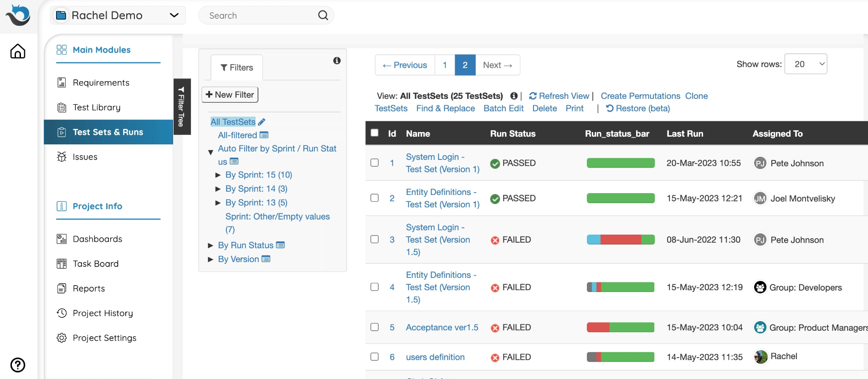The height and width of the screenshot is (379, 868).
Task: Check the box for test set 1
Action: click(375, 163)
